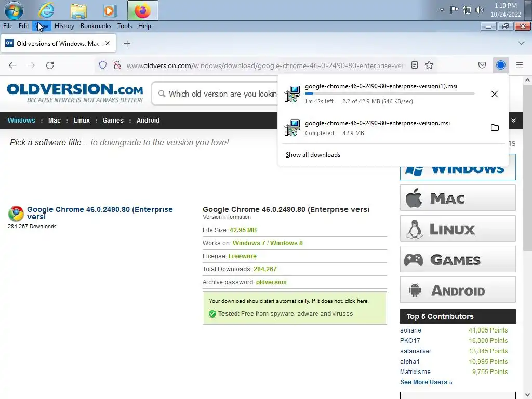Click the Linux platform sidebar button
The width and height of the screenshot is (532, 399).
click(x=458, y=229)
